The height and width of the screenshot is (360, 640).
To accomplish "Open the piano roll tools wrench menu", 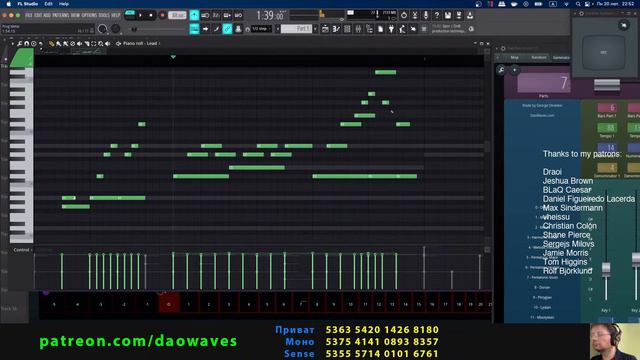I will click(20, 43).
